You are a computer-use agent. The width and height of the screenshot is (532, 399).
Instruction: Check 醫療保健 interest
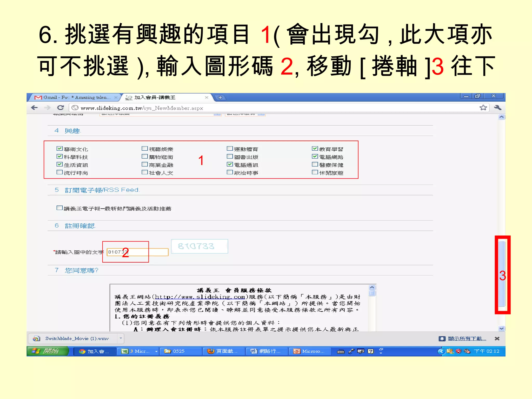pos(315,164)
